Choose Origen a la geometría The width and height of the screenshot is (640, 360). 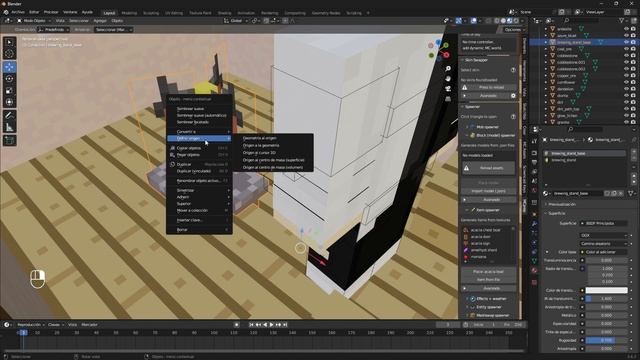click(261, 145)
